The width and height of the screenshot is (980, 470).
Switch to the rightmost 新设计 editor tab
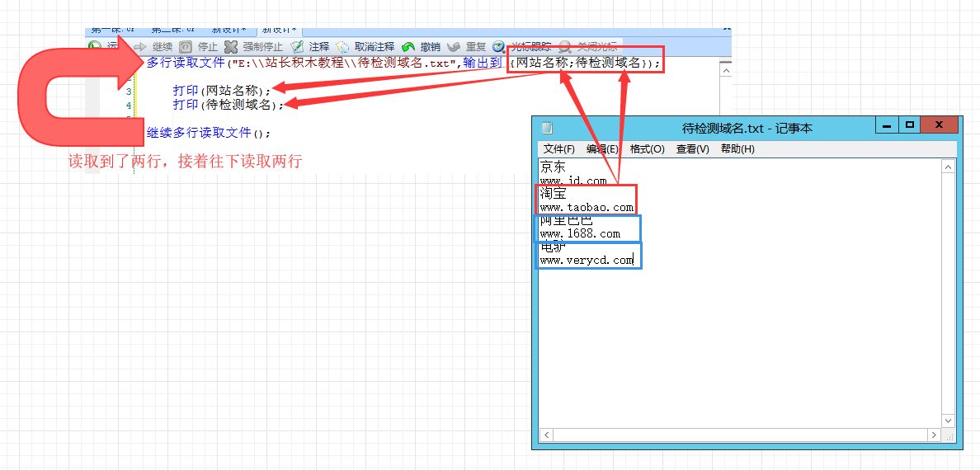pyautogui.click(x=278, y=31)
